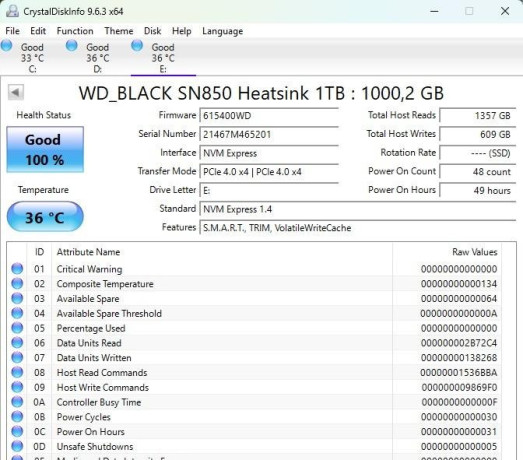
Task: Click the Health Status label
Action: coord(44,115)
